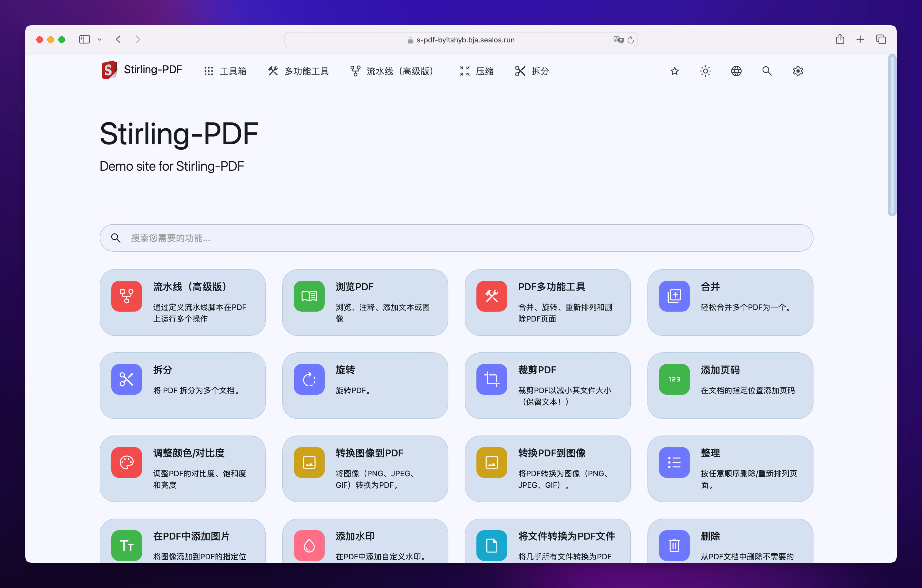Viewport: 922px width, 588px height.
Task: Open the 裁剪PDF crop icon
Action: point(492,379)
